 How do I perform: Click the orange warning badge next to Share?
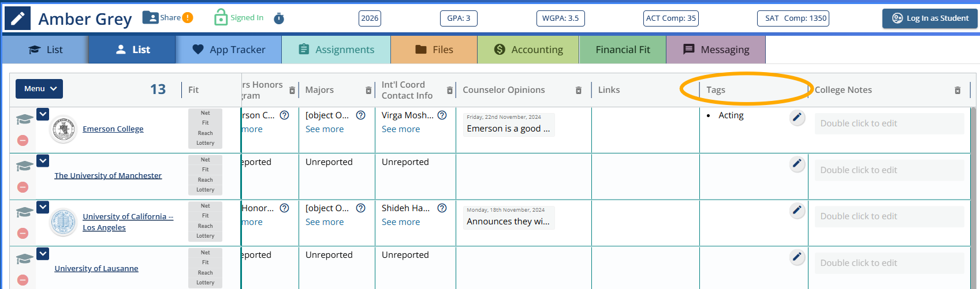pos(188,18)
